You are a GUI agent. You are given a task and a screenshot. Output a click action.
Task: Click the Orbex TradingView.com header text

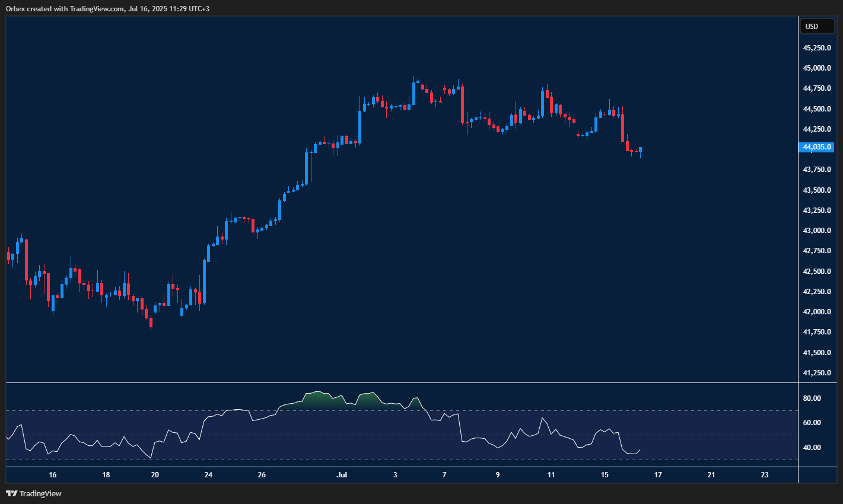[107, 9]
